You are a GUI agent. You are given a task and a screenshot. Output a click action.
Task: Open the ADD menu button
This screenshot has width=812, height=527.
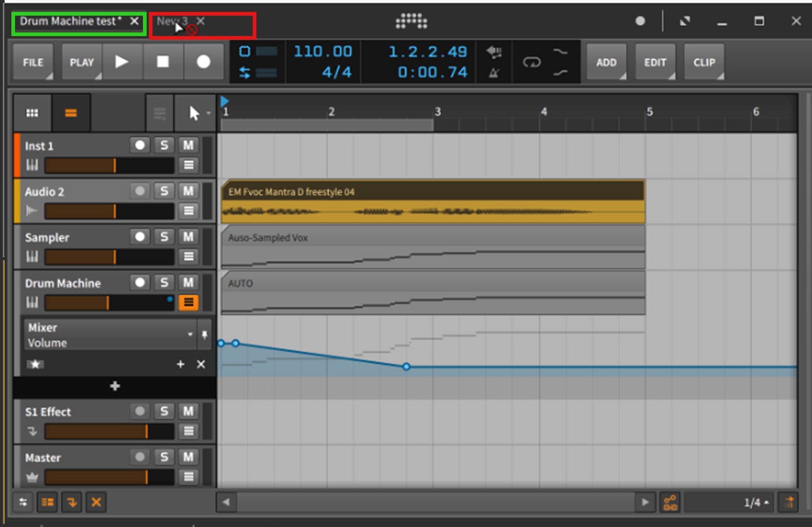(606, 62)
